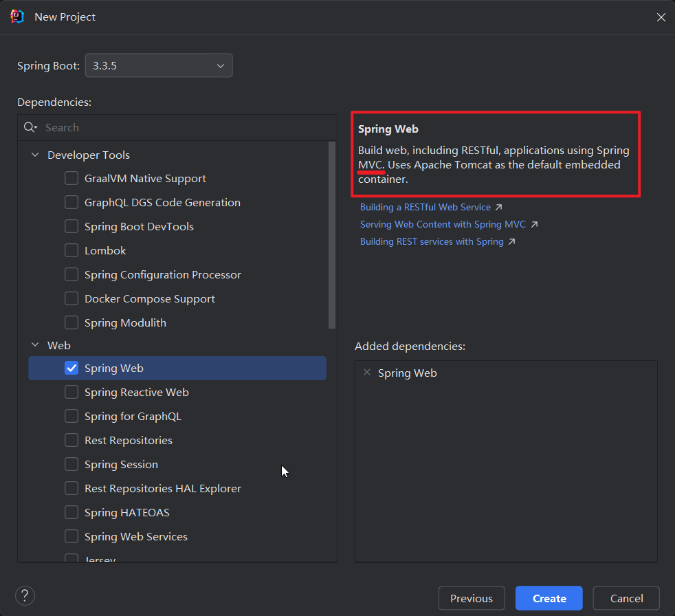675x616 pixels.
Task: Go back with the Previous button
Action: point(471,598)
